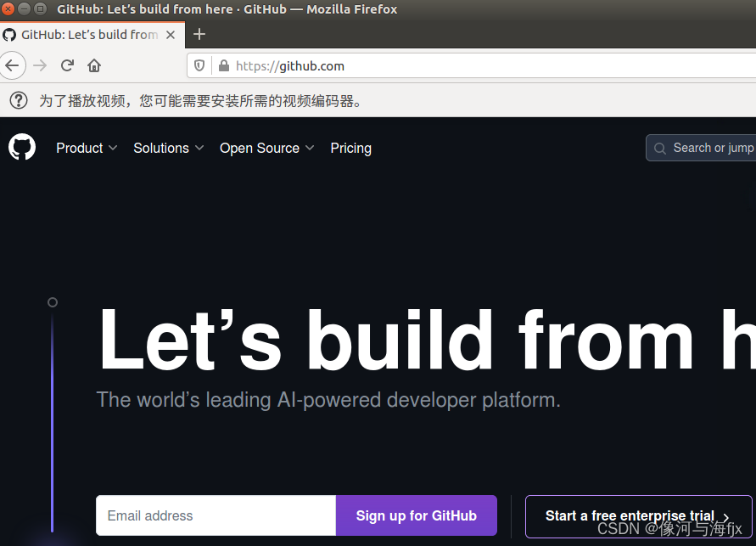Click the magnifier icon in search box
Viewport: 756px width, 546px height.
coord(660,148)
